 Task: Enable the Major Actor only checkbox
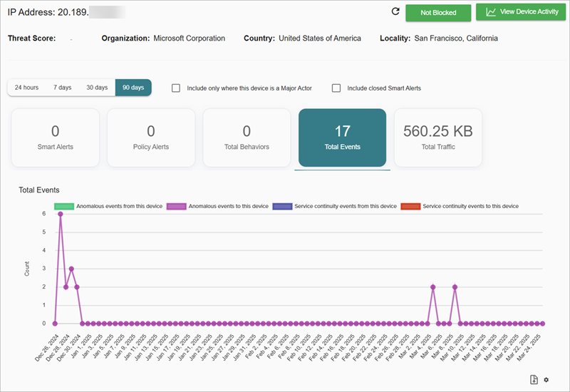(176, 88)
